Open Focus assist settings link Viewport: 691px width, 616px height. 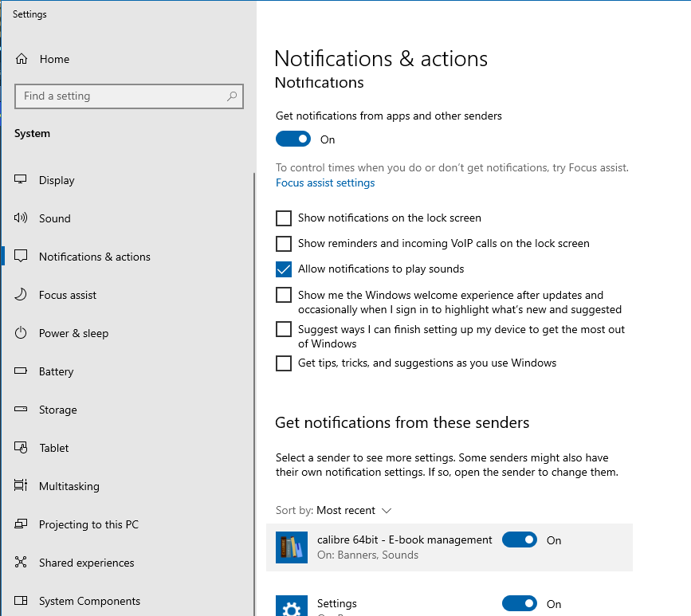coord(325,182)
